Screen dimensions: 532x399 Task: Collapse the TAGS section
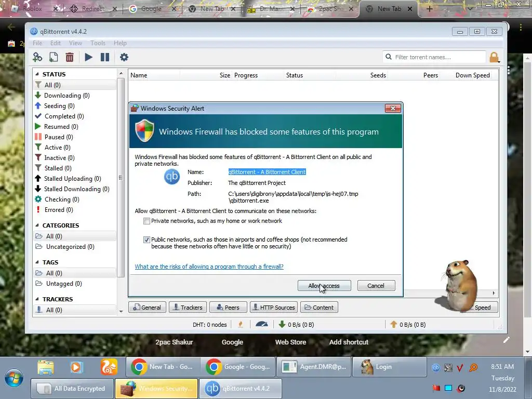pyautogui.click(x=37, y=262)
